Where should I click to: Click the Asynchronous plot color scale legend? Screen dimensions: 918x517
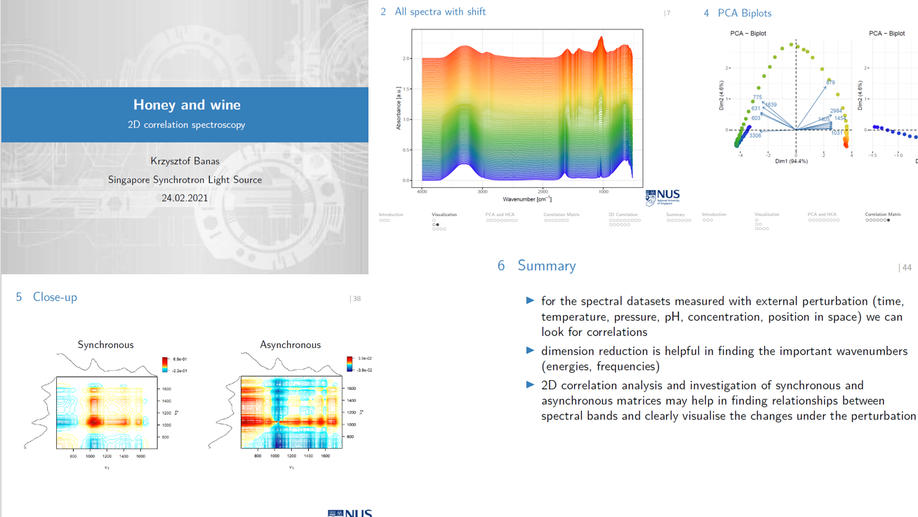[x=359, y=364]
